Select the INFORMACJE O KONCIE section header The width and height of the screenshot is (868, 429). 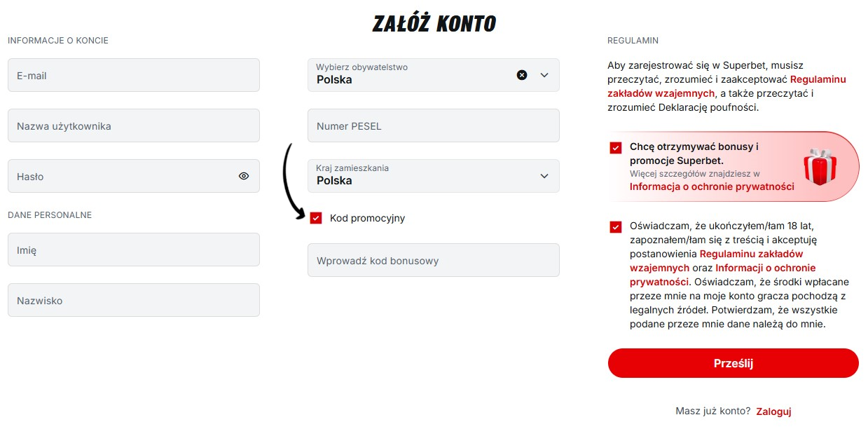[x=57, y=41]
